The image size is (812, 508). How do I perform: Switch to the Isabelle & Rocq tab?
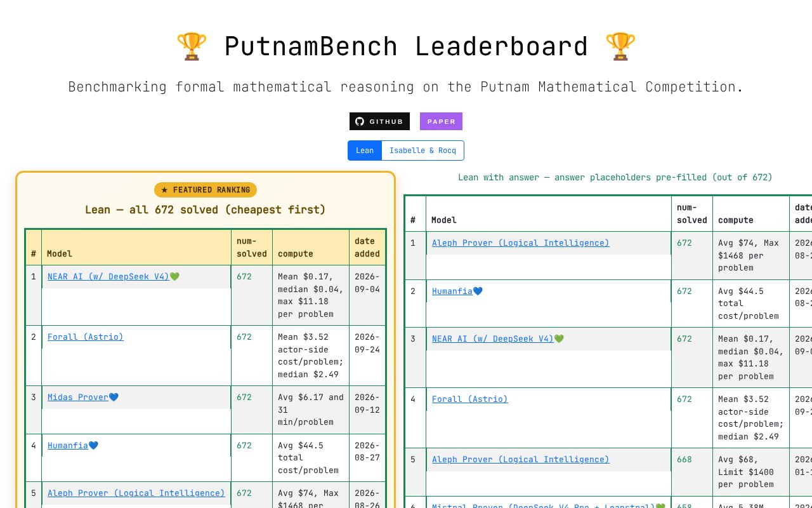422,150
